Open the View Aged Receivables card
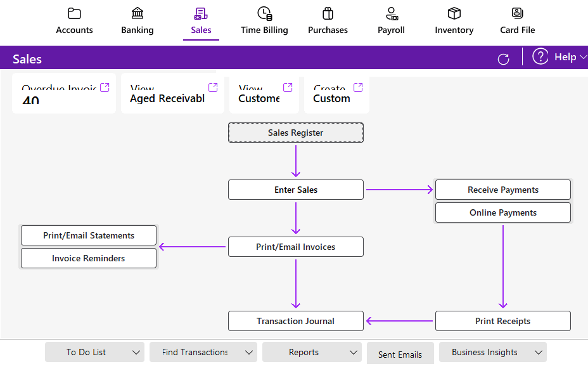588x378 pixels. click(x=172, y=93)
